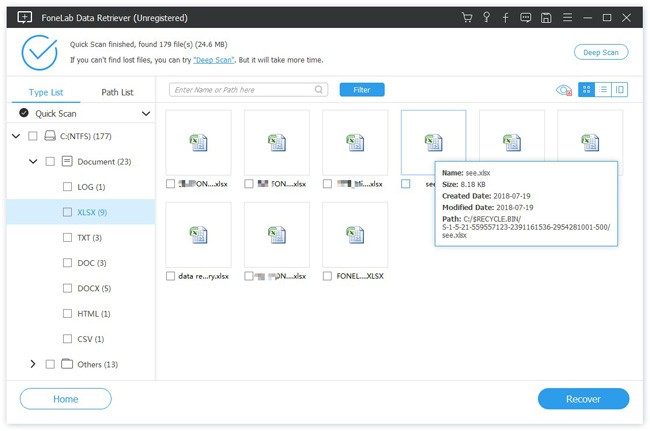Check the C:(NTFS) (177) checkbox
This screenshot has height=431, width=650.
pyautogui.click(x=33, y=136)
